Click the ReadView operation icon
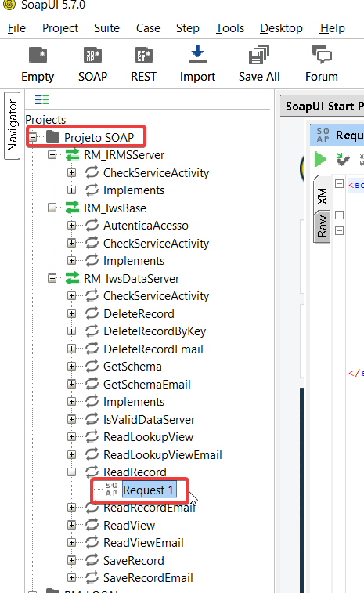This screenshot has width=364, height=593. (x=92, y=525)
